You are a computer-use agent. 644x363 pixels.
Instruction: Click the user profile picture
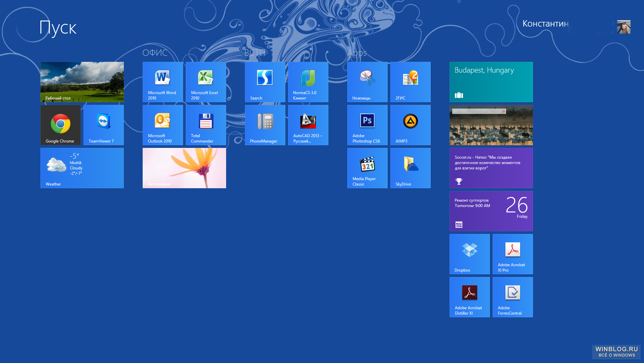click(x=624, y=27)
